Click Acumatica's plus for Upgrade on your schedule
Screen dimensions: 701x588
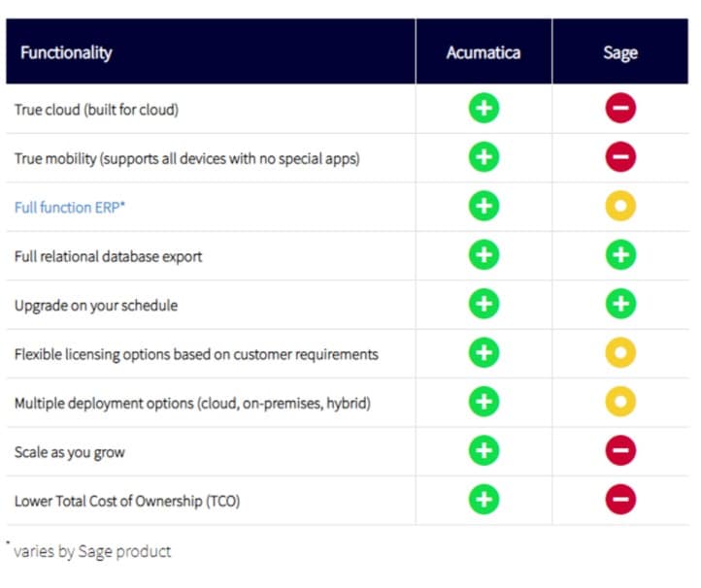[484, 304]
